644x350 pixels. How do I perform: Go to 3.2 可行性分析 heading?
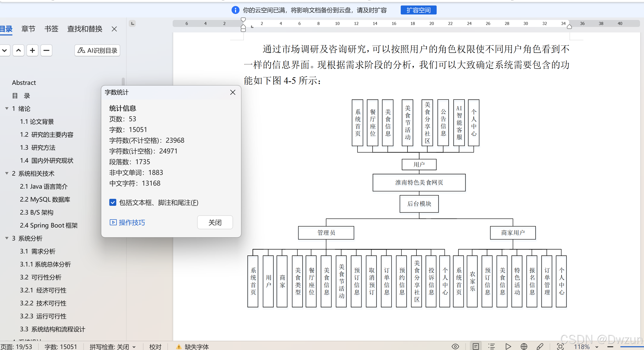(x=41, y=277)
